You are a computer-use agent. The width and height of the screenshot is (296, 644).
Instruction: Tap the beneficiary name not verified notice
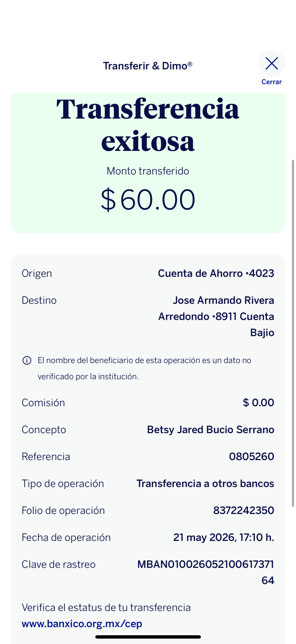[x=144, y=368]
